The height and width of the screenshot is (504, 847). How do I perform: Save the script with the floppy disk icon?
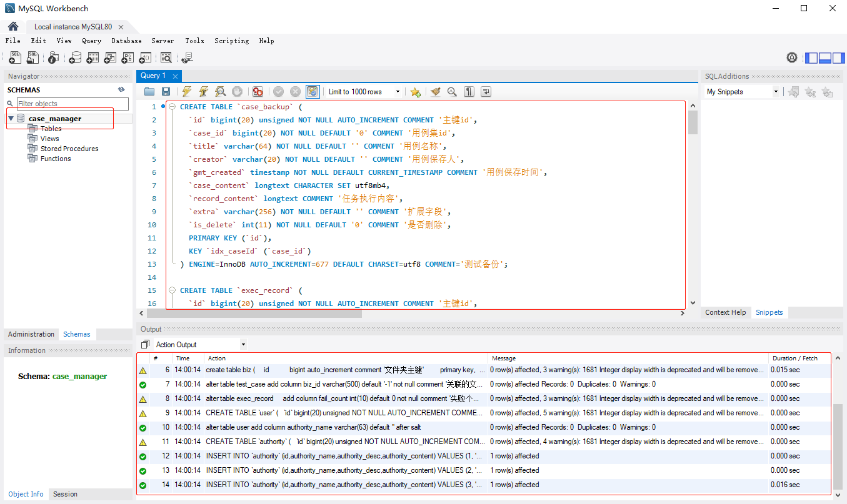point(166,92)
